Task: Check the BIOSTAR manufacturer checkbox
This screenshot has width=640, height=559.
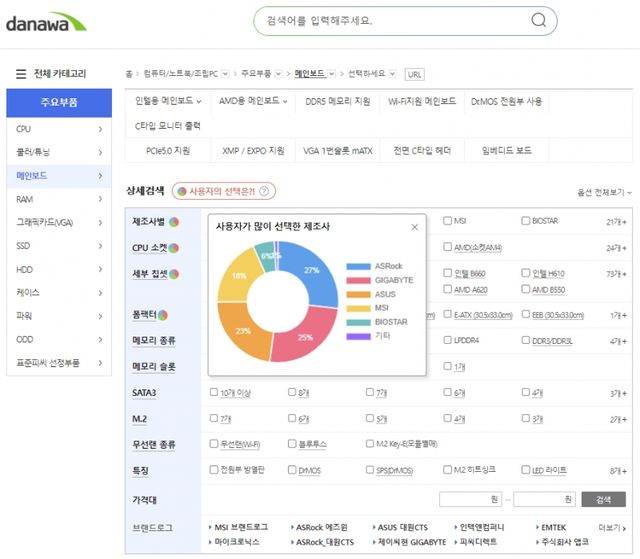Action: [526, 221]
